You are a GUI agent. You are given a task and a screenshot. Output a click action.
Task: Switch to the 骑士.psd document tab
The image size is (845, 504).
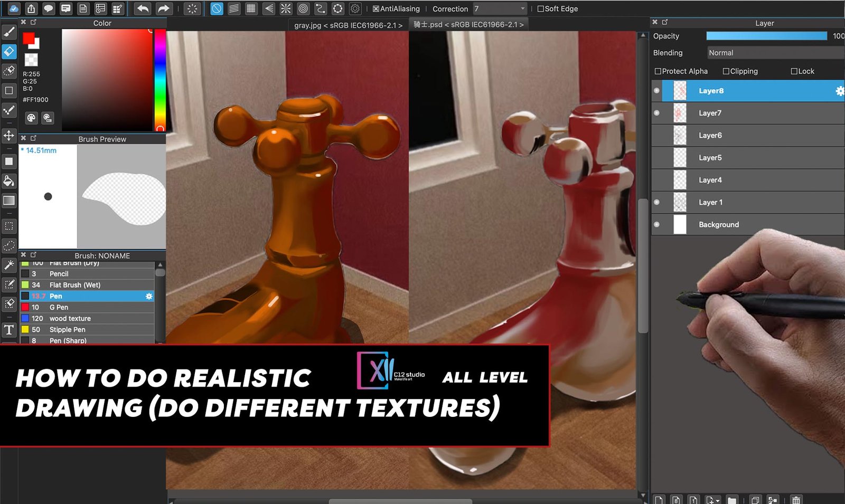click(468, 25)
